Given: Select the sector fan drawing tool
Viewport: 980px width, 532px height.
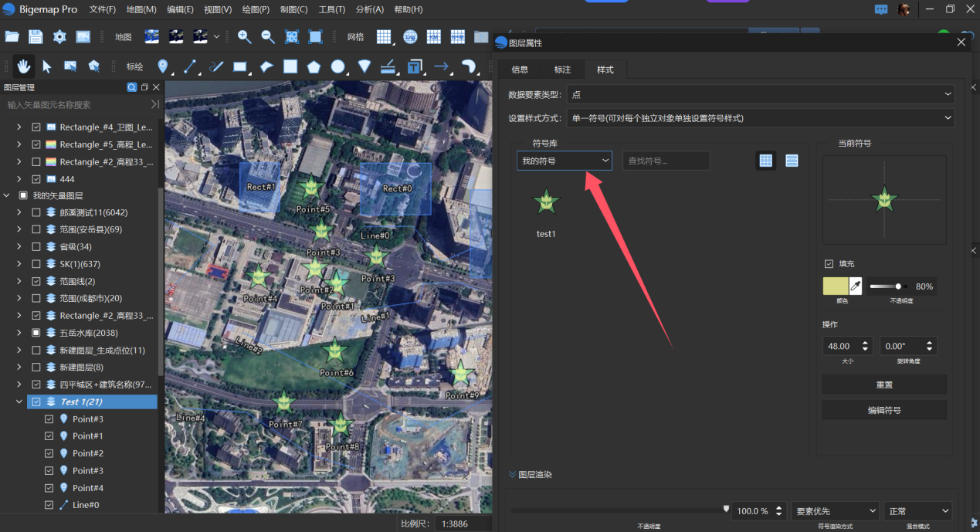Looking at the screenshot, I should [364, 66].
